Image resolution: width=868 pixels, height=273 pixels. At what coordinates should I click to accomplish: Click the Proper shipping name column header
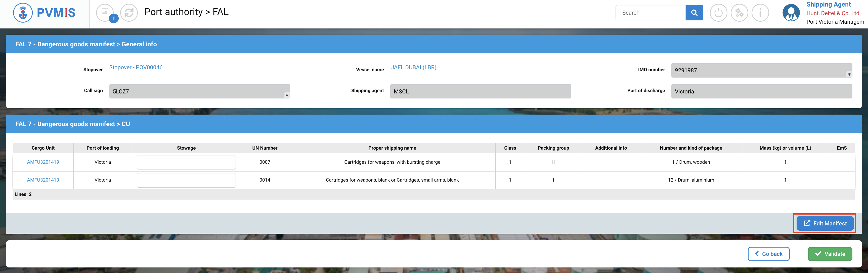[392, 148]
